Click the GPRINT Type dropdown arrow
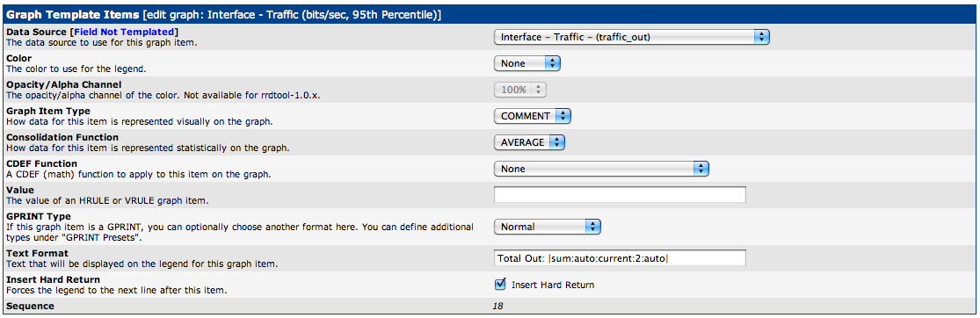The width and height of the screenshot is (980, 318). pyautogui.click(x=592, y=227)
